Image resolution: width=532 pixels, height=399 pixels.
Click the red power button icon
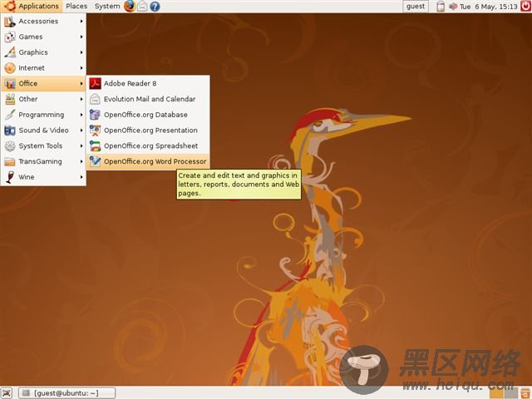(x=525, y=6)
